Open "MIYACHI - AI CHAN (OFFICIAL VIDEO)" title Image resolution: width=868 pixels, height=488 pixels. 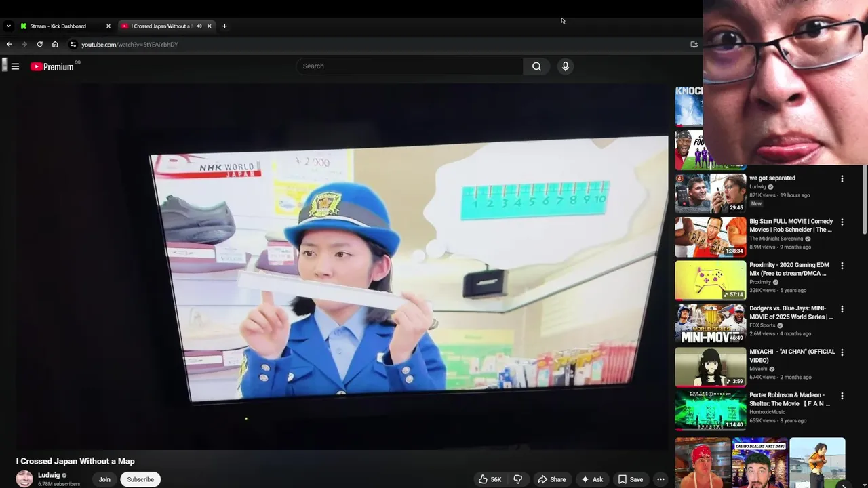click(792, 356)
